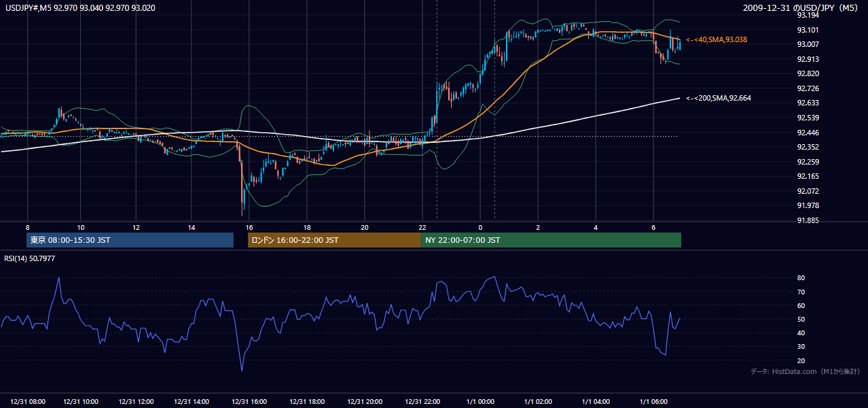
Task: Click the 1/1 04:00 date label
Action: tap(596, 401)
